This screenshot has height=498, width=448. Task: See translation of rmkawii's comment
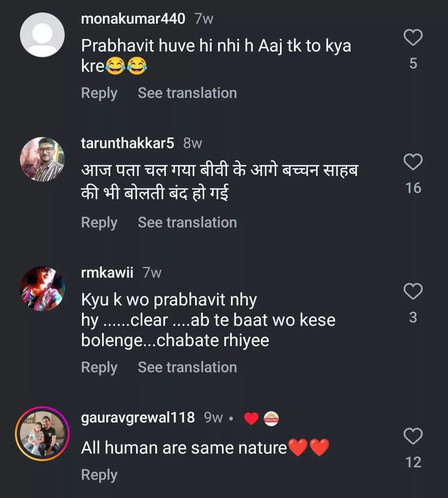coord(187,367)
